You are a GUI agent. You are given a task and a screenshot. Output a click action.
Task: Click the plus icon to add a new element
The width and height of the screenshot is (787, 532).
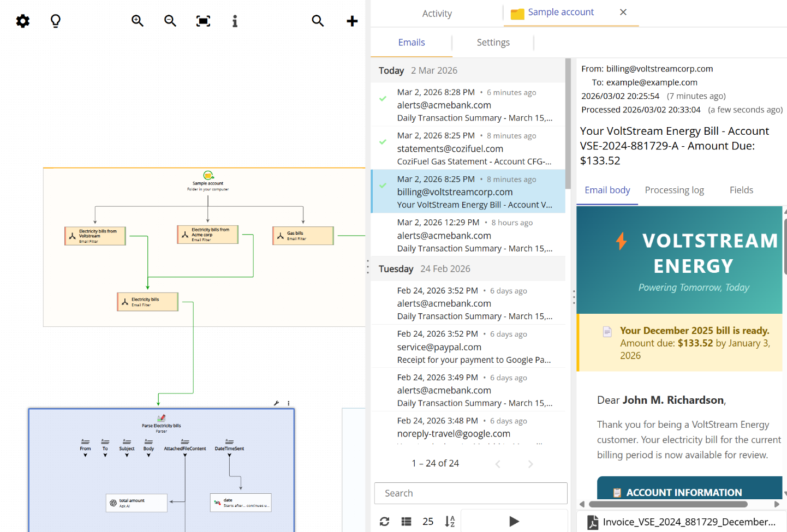[352, 21]
